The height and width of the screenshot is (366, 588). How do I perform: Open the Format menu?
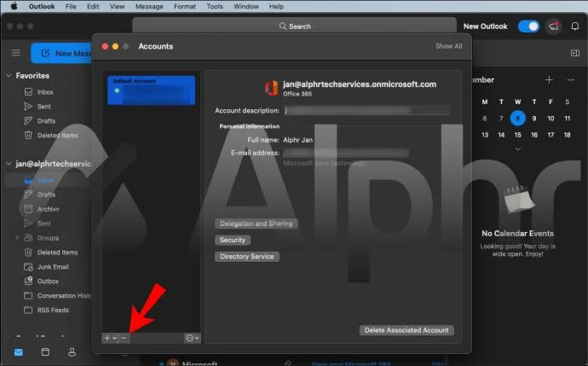point(185,6)
